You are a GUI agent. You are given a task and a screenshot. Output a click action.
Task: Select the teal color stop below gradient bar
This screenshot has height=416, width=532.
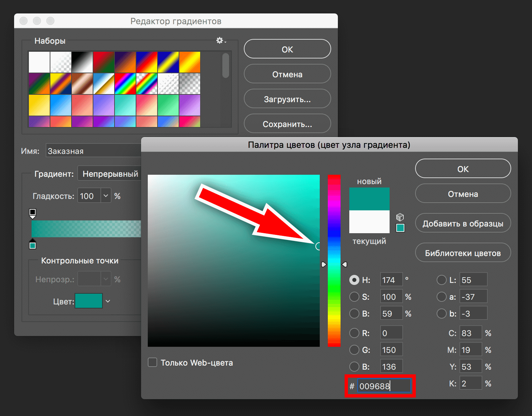coord(33,245)
